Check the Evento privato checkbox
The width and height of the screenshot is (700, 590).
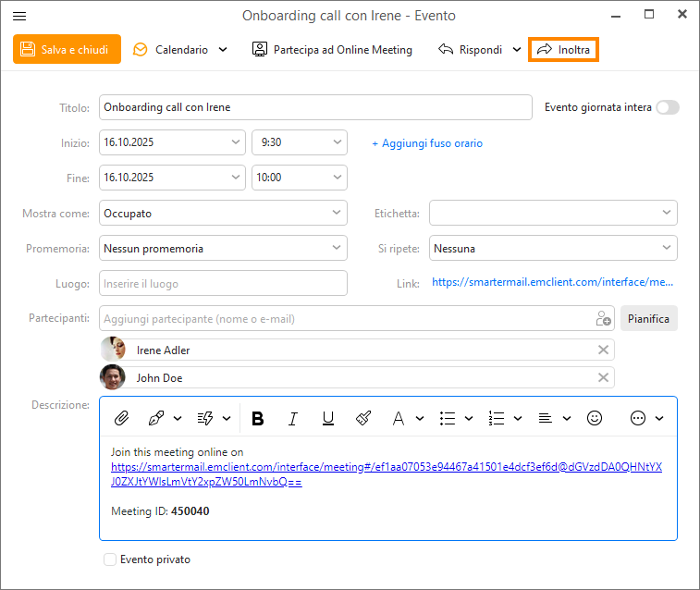111,559
